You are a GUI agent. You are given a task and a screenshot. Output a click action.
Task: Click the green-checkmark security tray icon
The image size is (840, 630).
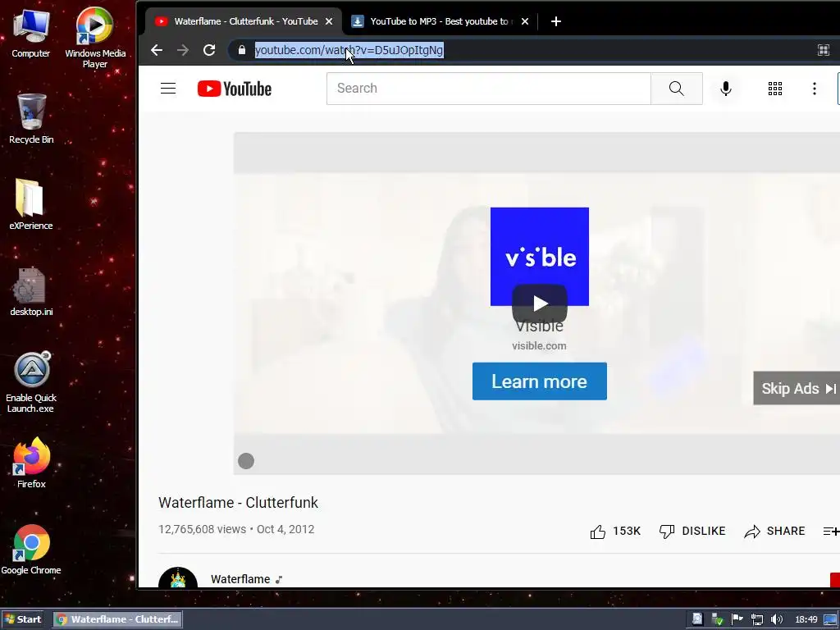[717, 619]
